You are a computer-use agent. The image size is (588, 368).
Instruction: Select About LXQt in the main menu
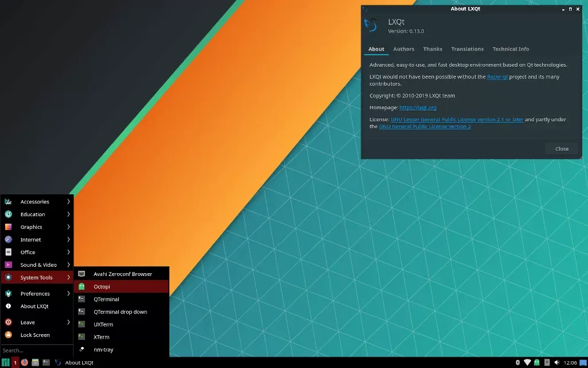tap(37, 306)
